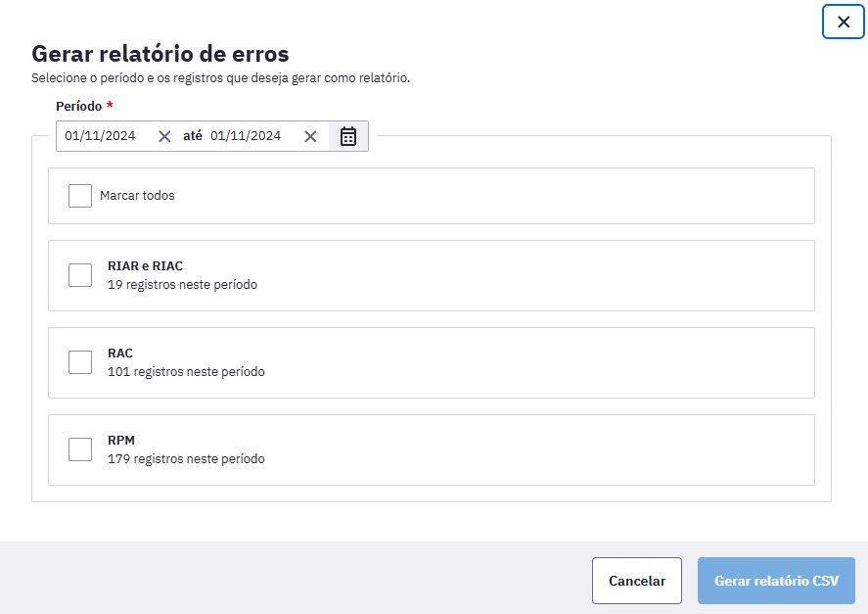868x614 pixels.
Task: Check the Marcar todos checkbox
Action: (80, 196)
